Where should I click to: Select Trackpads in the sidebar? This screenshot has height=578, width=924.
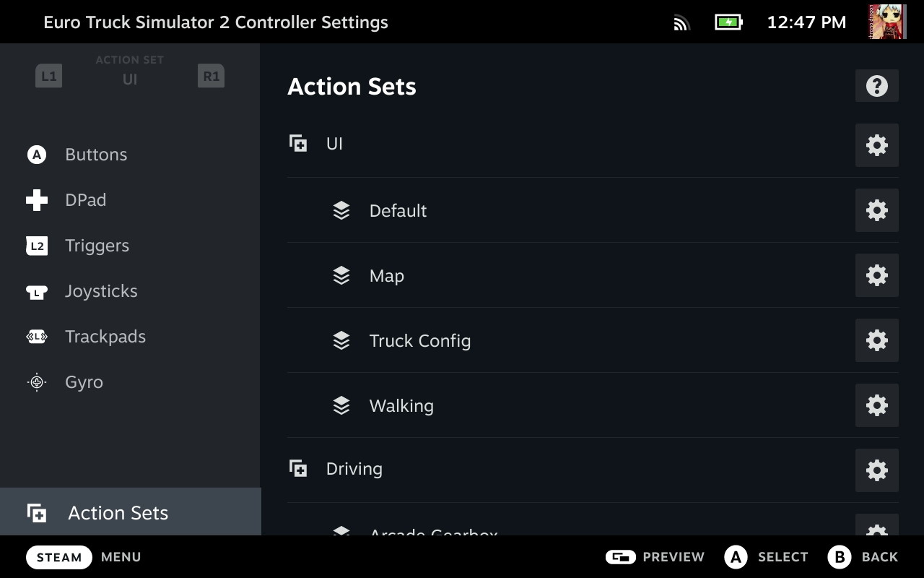pos(105,337)
